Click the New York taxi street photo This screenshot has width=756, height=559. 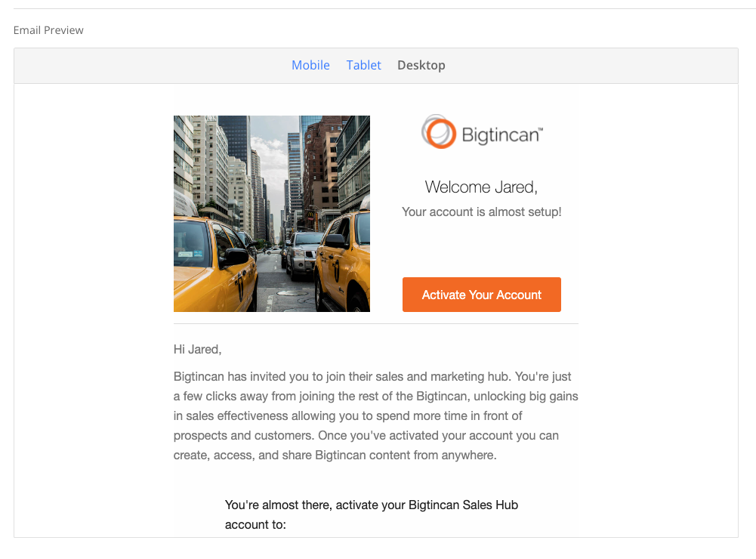[272, 214]
